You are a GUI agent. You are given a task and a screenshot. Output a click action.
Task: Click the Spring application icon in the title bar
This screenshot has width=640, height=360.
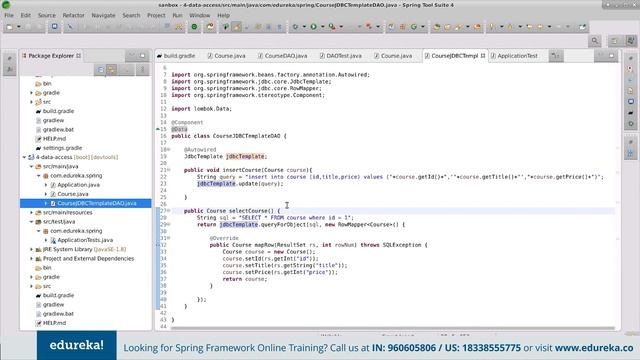pyautogui.click(x=6, y=4)
